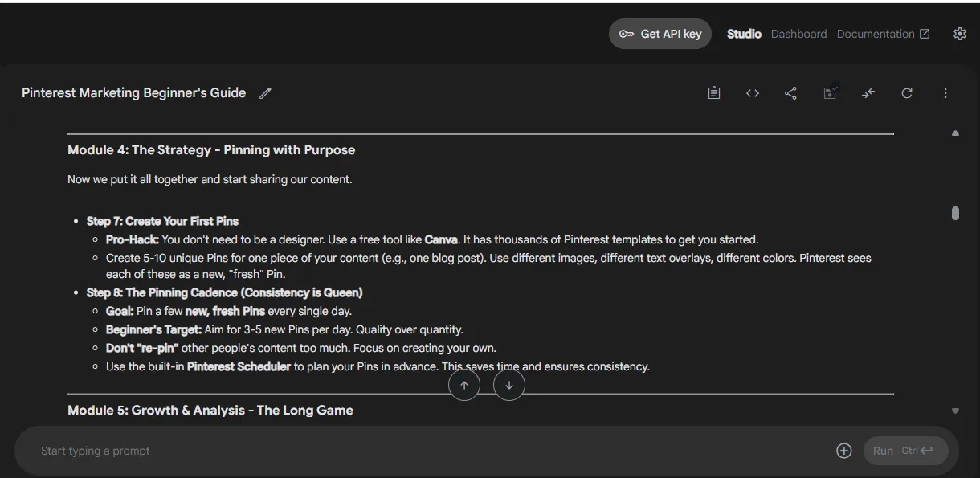Switch to the Studio tab
The image size is (980, 478).
(x=744, y=34)
